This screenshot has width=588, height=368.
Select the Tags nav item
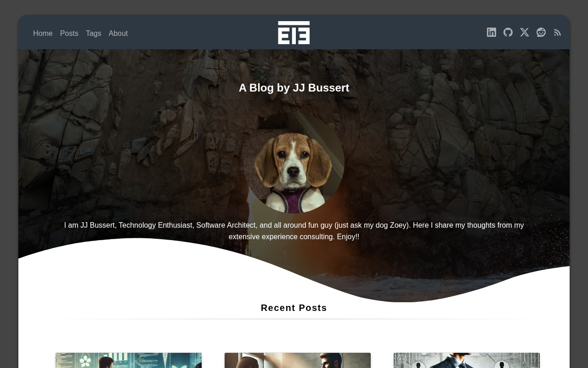[x=93, y=33]
